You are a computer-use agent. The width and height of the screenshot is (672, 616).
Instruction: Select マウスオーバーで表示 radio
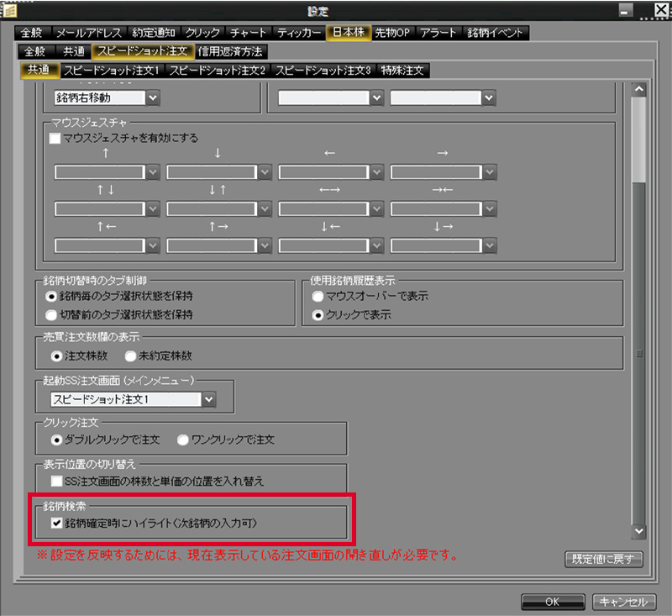point(318,296)
